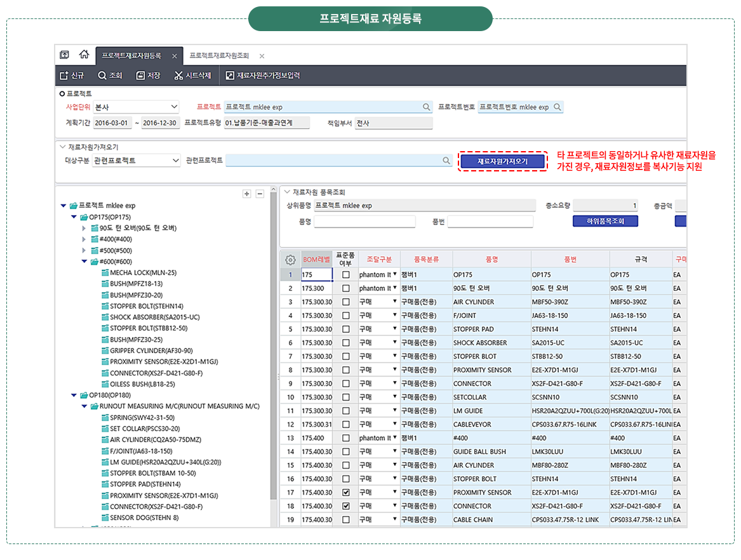This screenshot has width=741, height=560.
Task: Click the expand-all plus icon above tree
Action: (x=247, y=194)
